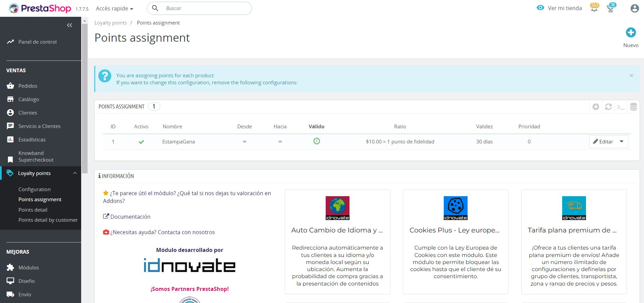Edit the EstampaGana points rule
Image resolution: width=644 pixels, height=303 pixels.
pyautogui.click(x=603, y=141)
